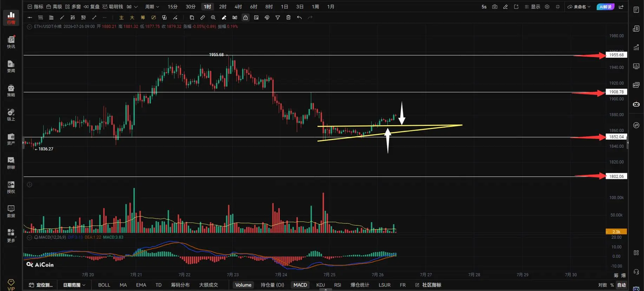644x291 pixels.
Task: Open the 要闻 headlines sidebar icon
Action: [x=11, y=66]
